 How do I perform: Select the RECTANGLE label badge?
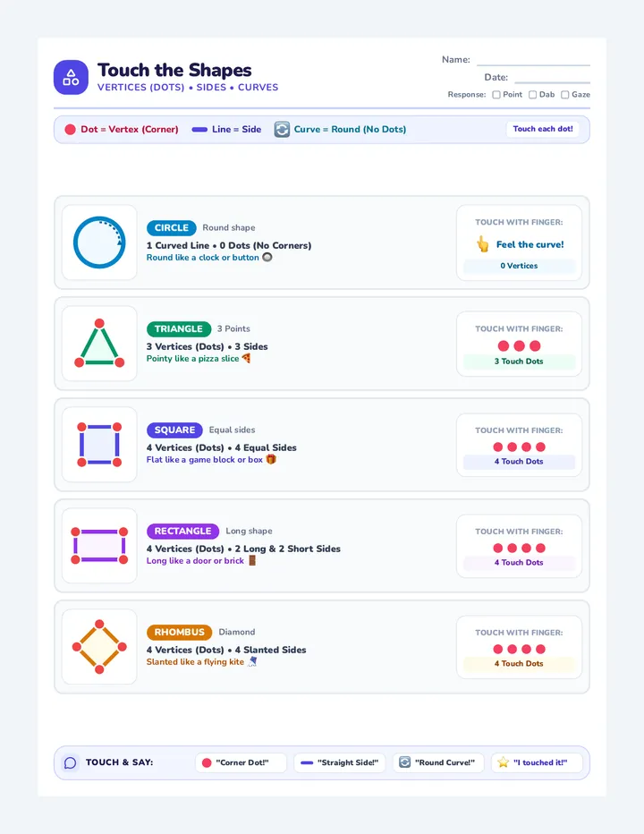tap(183, 531)
